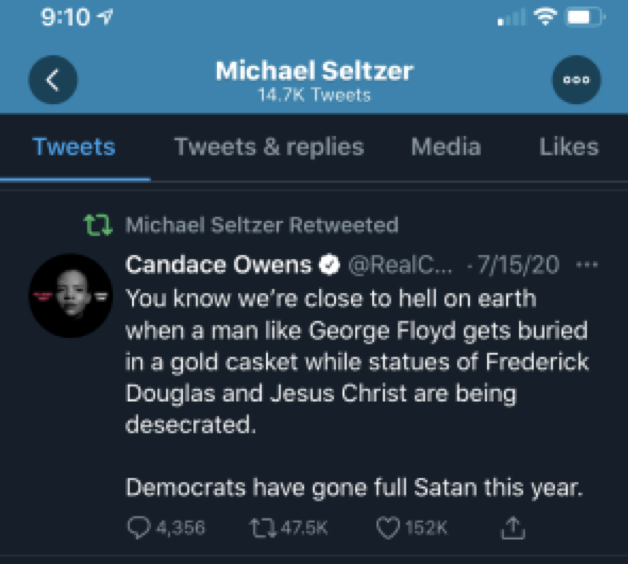Image resolution: width=628 pixels, height=564 pixels.
Task: Open tweet overflow menu ellipsis
Action: pos(588,265)
